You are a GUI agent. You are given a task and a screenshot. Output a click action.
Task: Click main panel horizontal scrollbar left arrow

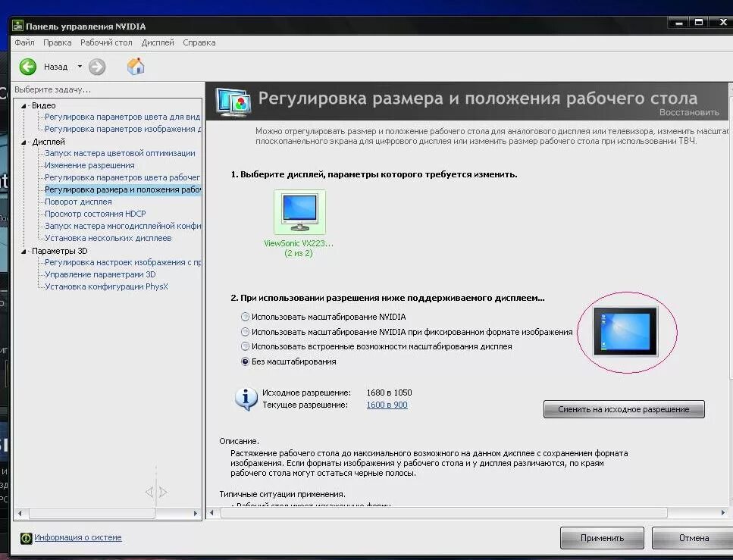point(211,513)
